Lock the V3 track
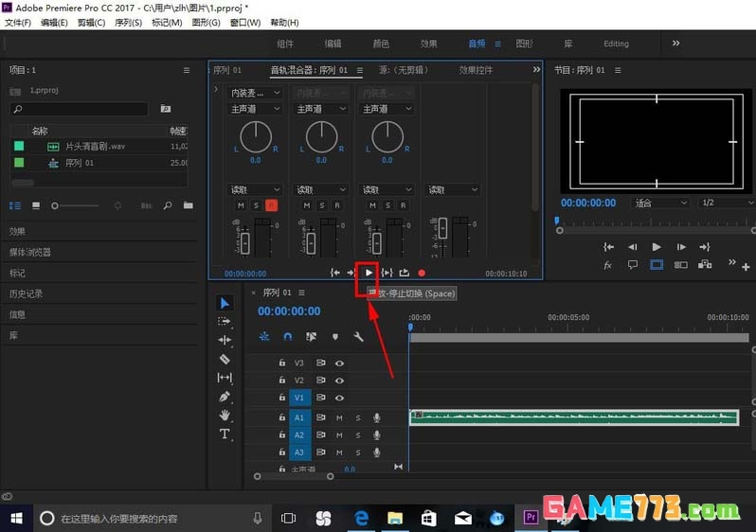The image size is (756, 532). pos(282,363)
